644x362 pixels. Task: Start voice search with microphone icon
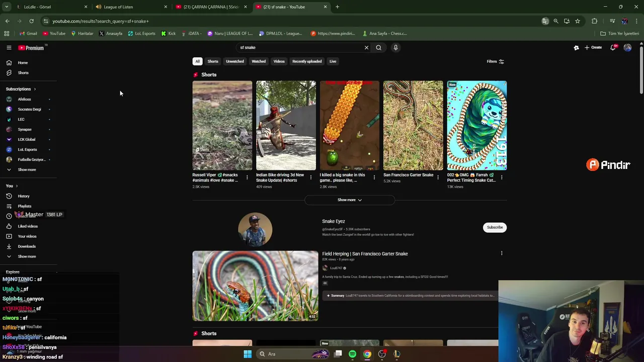(395, 47)
